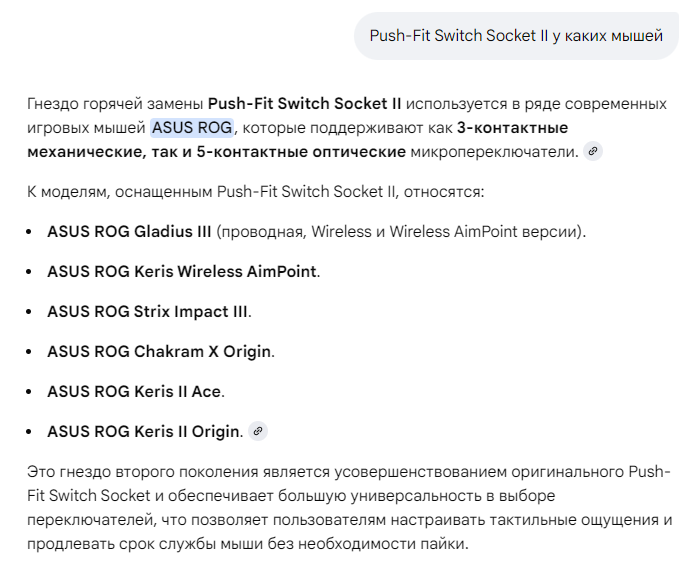
Task: Open the source link icon beside Keris II Origin
Action: coord(258,432)
